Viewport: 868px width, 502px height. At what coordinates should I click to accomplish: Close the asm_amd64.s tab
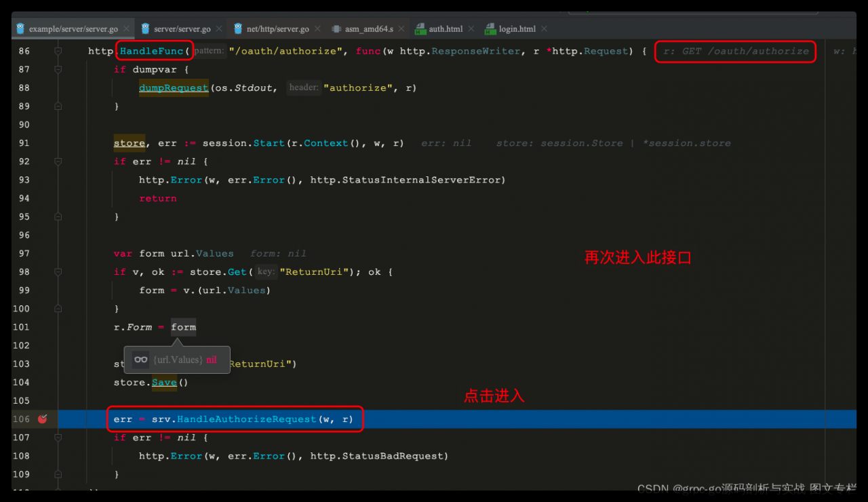(401, 29)
